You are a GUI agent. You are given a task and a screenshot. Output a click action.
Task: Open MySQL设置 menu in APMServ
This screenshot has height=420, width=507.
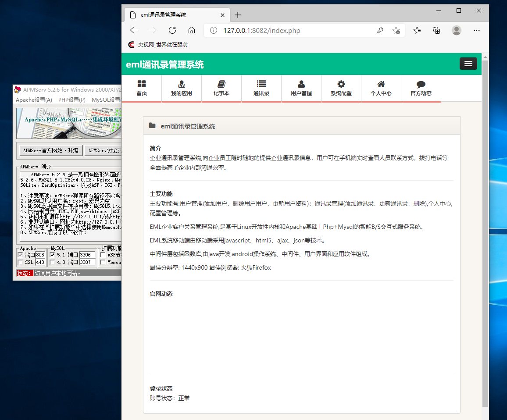106,100
